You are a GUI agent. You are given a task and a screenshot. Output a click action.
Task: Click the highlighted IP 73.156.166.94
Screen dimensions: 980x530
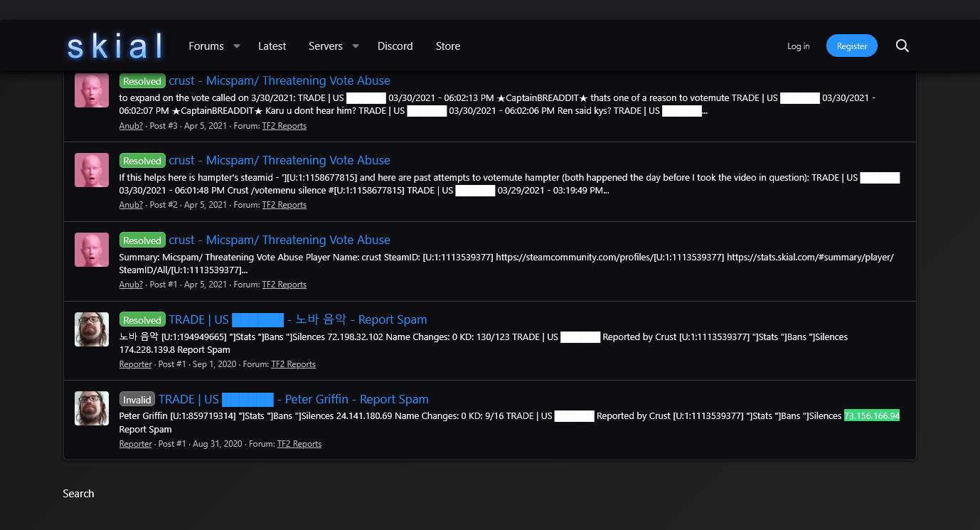coord(872,415)
